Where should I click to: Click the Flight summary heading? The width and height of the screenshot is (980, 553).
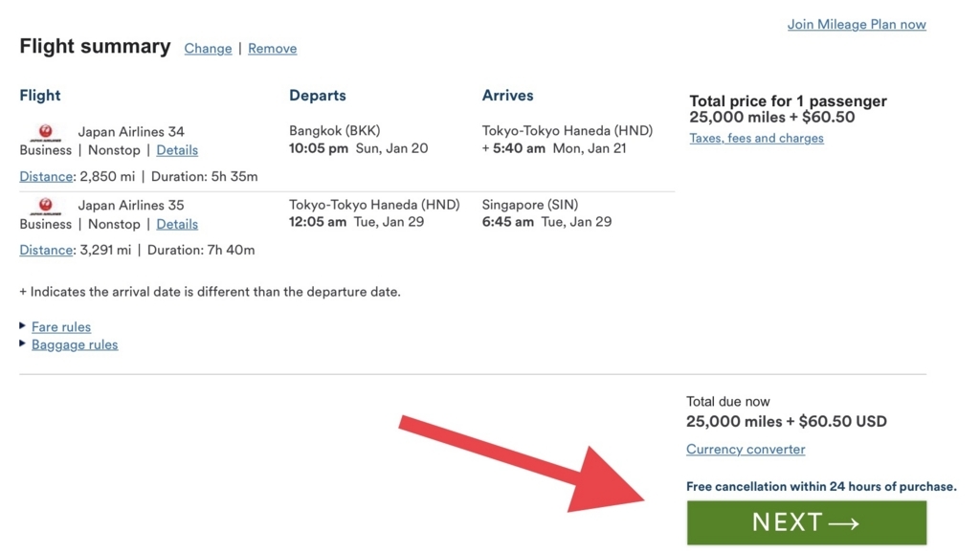[95, 47]
